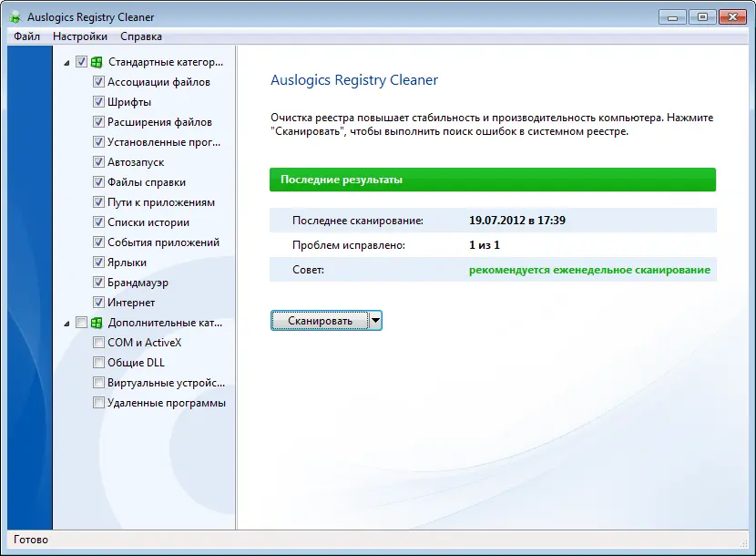
Task: Toggle the Автозапуск checkbox
Action: (x=98, y=162)
